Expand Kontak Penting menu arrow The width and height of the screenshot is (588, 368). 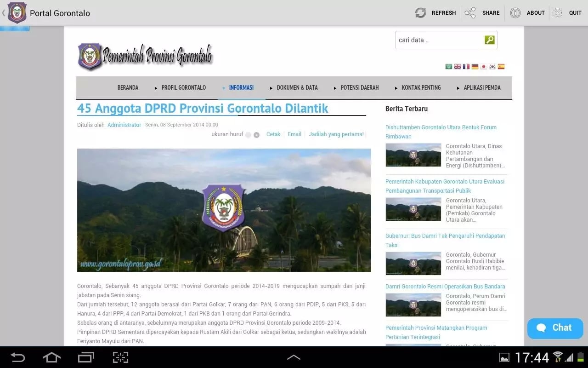click(396, 88)
